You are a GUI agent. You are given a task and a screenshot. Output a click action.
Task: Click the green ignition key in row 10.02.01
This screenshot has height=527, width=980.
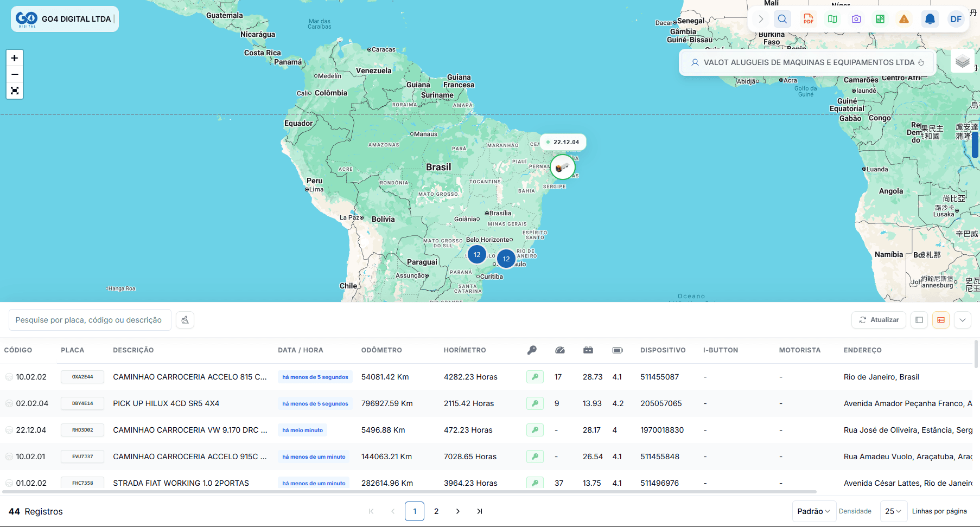535,457
